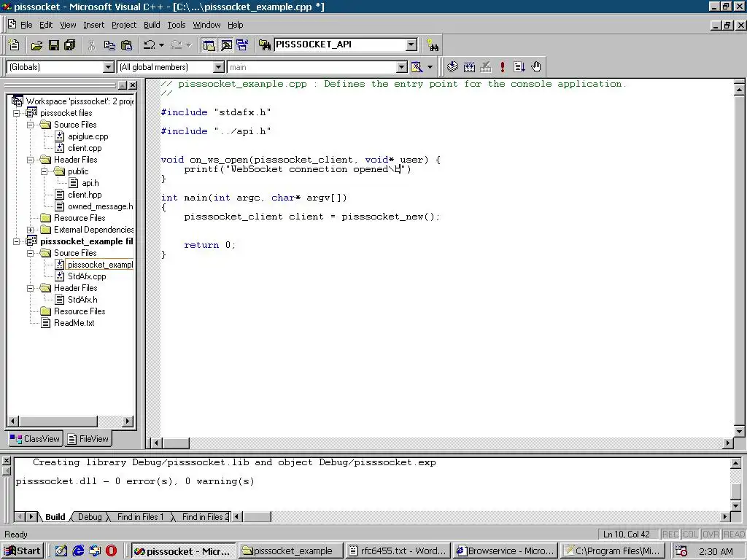
Task: Collapse the 'public' folder node
Action: tap(44, 171)
